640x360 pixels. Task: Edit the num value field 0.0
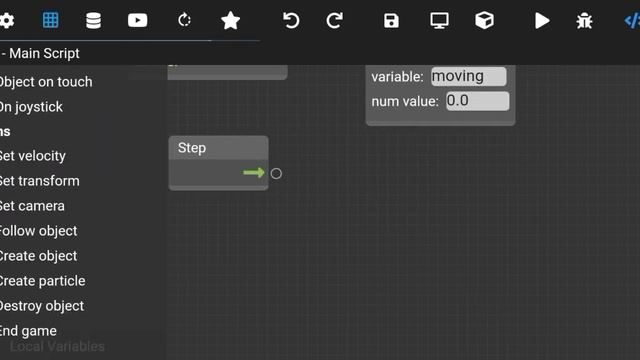[x=477, y=101]
